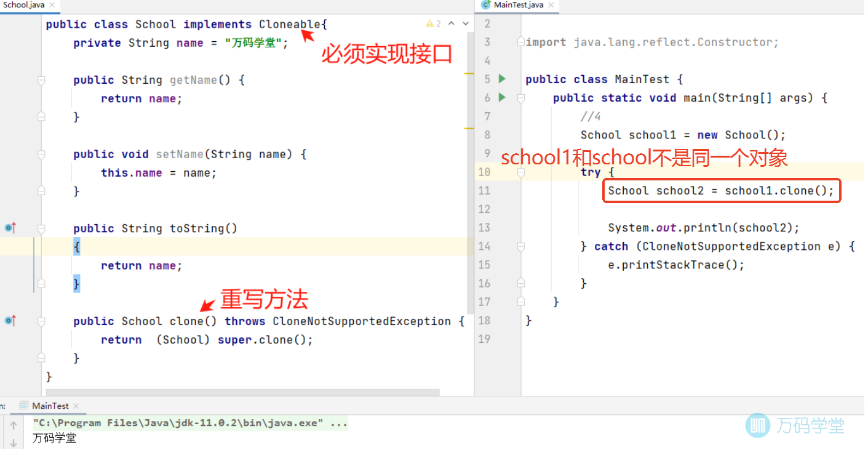The image size is (868, 450).
Task: Click the up arrow in Run console
Action: click(14, 425)
